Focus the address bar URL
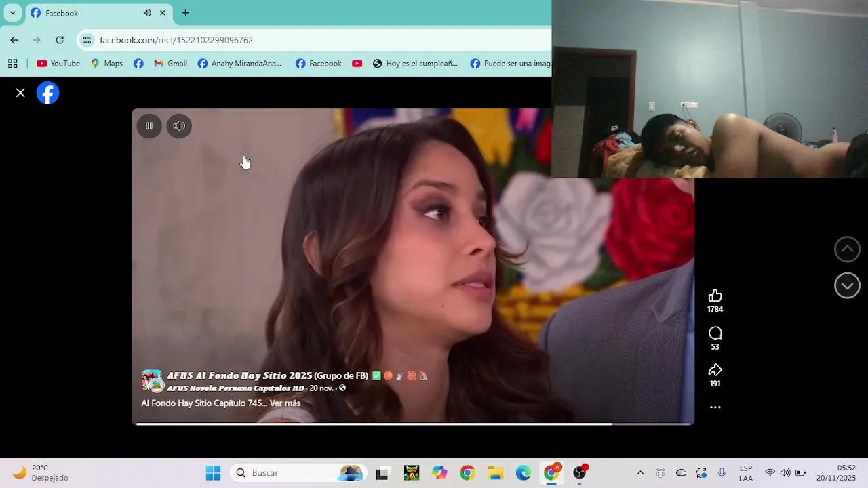This screenshot has width=868, height=488. (x=176, y=40)
